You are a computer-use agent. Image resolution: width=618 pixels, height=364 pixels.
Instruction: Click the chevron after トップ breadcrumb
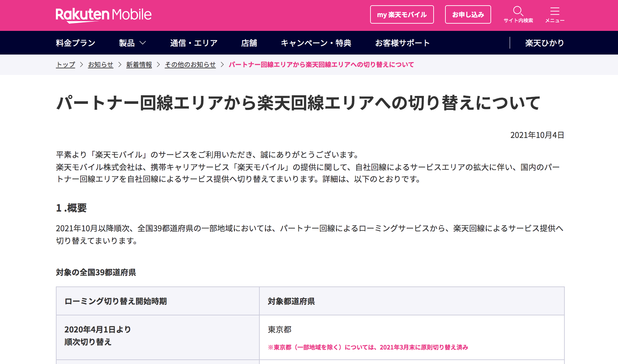point(82,65)
